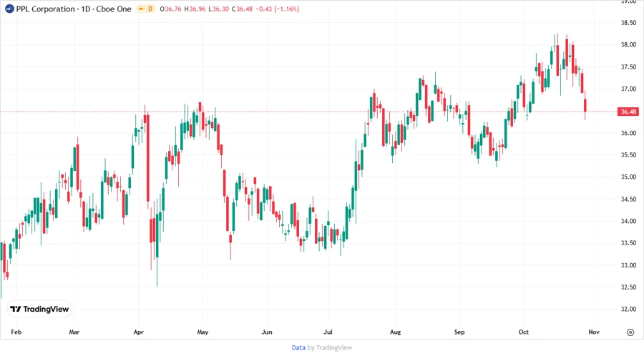Viewport: 644px width, 356px height.
Task: Click the close value C36.48
Action: (x=243, y=9)
